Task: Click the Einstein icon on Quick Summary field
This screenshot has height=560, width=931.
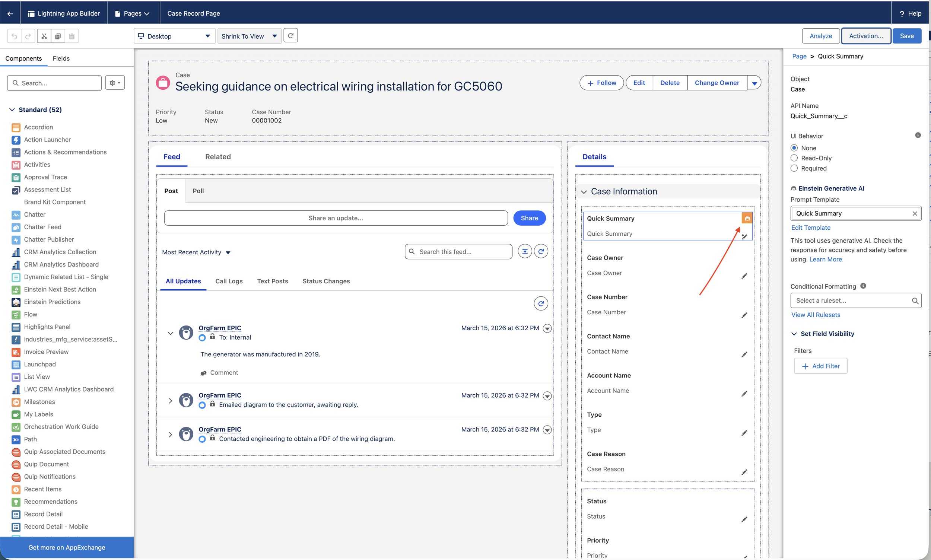Action: pyautogui.click(x=747, y=218)
